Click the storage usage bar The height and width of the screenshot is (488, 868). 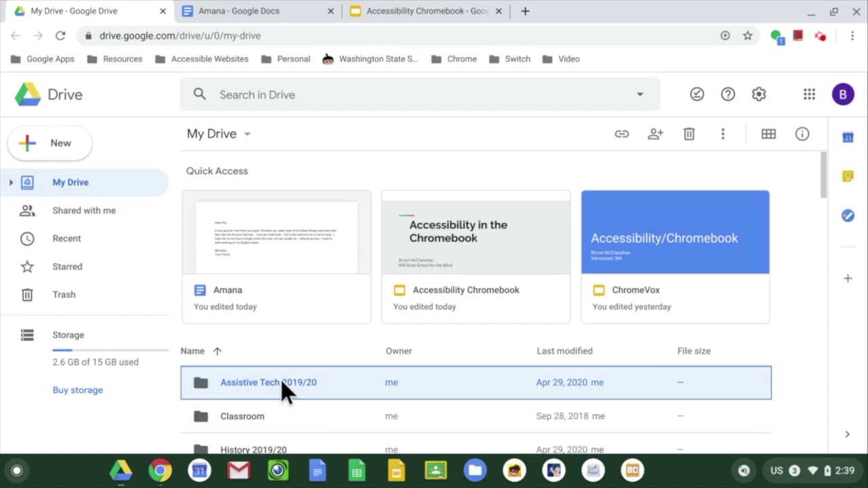click(111, 350)
